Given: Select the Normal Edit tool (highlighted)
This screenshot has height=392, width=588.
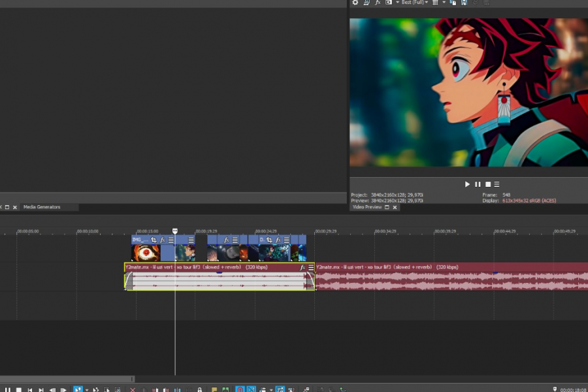Looking at the screenshot, I should pyautogui.click(x=78, y=389).
